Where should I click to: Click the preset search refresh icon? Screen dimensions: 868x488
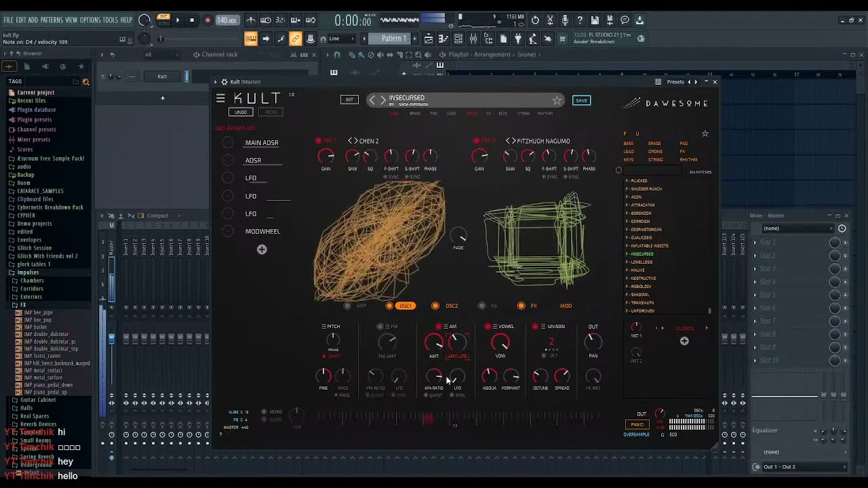[x=618, y=170]
